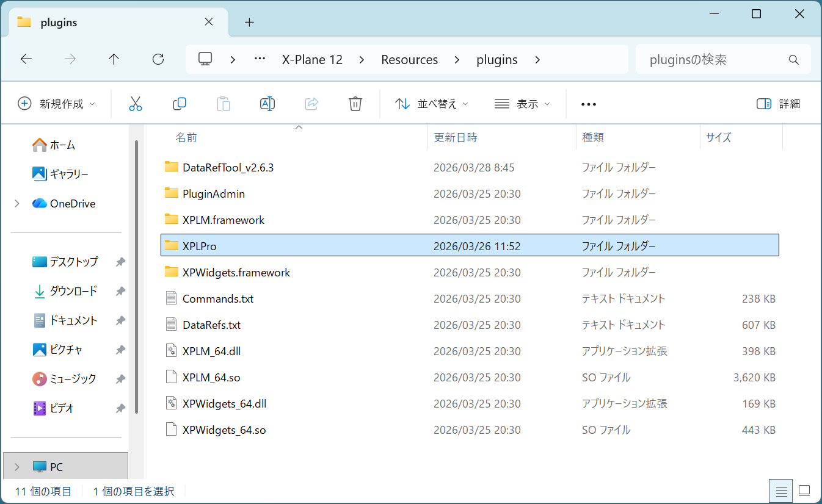The image size is (822, 504).
Task: Click the chevron after X-Plane 12 in address bar
Action: coord(362,60)
